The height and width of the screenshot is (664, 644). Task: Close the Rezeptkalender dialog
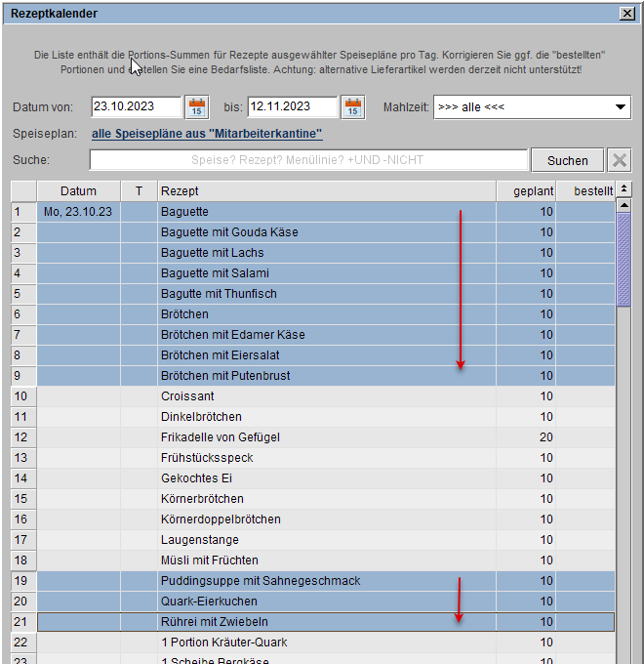tap(627, 13)
